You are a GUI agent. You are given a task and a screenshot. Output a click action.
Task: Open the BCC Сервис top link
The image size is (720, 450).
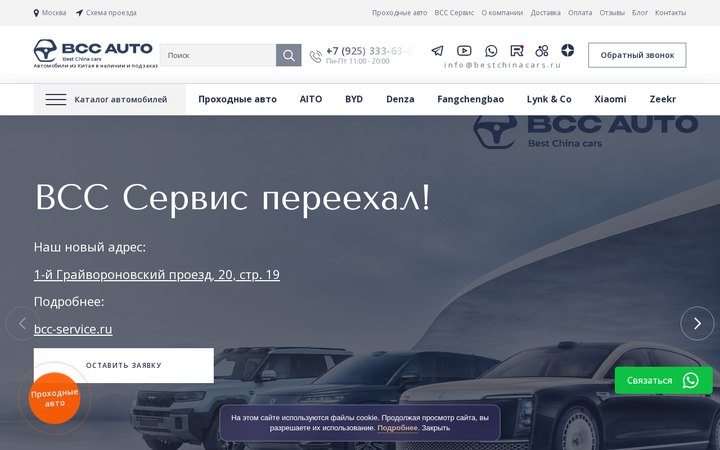(454, 13)
